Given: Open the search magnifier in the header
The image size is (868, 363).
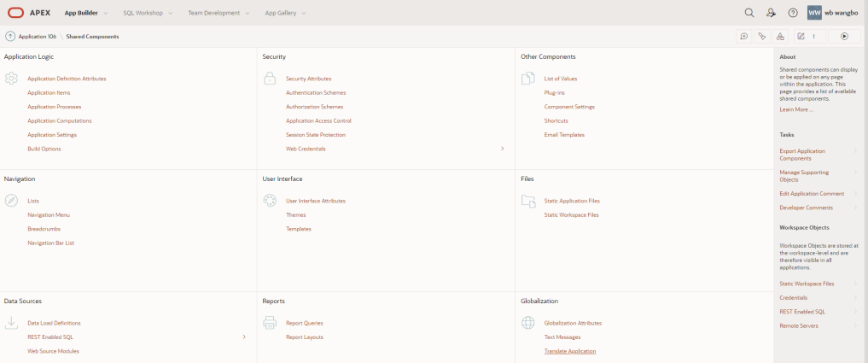Looking at the screenshot, I should pyautogui.click(x=749, y=13).
